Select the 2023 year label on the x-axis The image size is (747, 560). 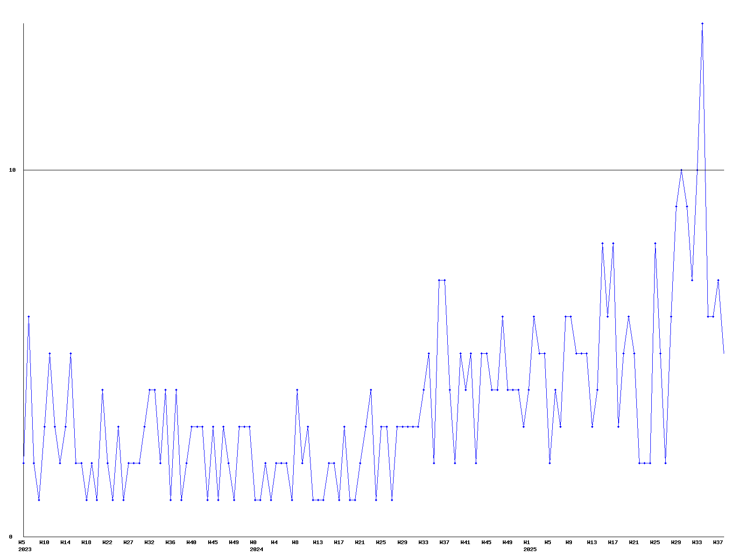25,549
